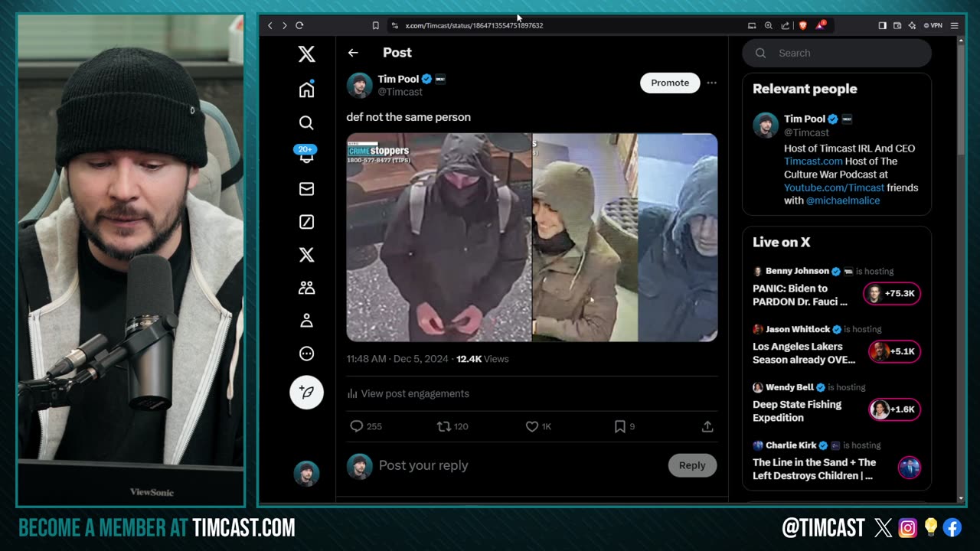This screenshot has height=551, width=980.
Task: Click the x.com/Timcast URL address field
Action: coord(474,25)
